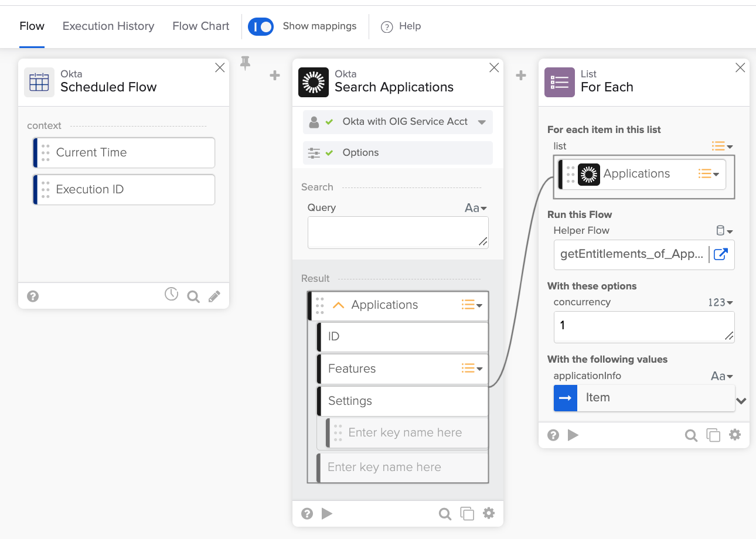The height and width of the screenshot is (539, 756).
Task: Open the Flow Chart tab
Action: point(201,26)
